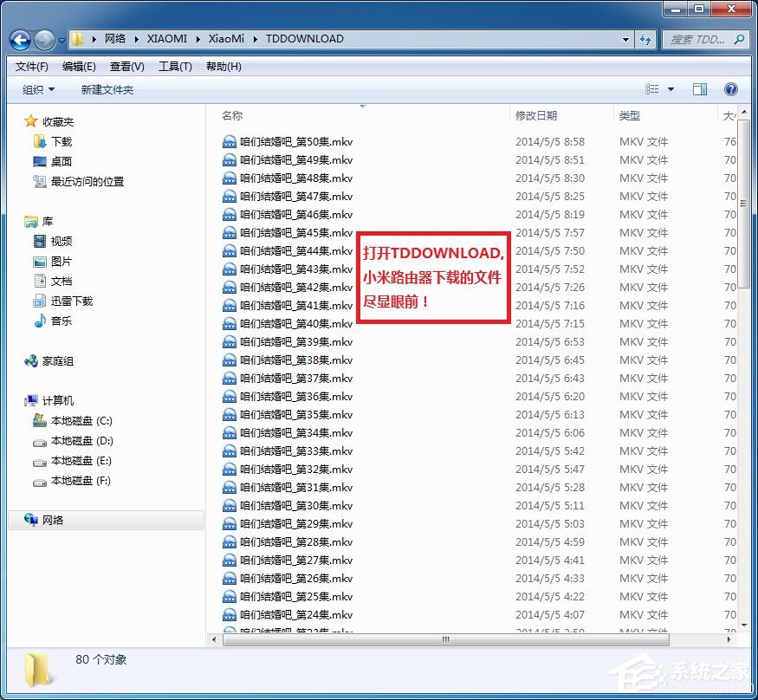Open the change-view dropdown arrow
Image resolution: width=758 pixels, height=700 pixels.
tap(670, 88)
